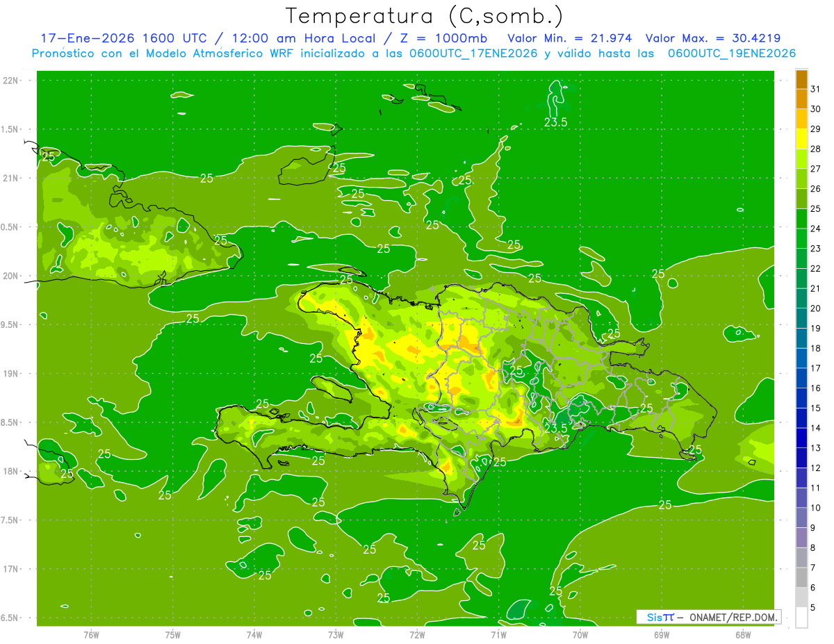
Task: Click the 68W longitude axis label
Action: pyautogui.click(x=742, y=635)
